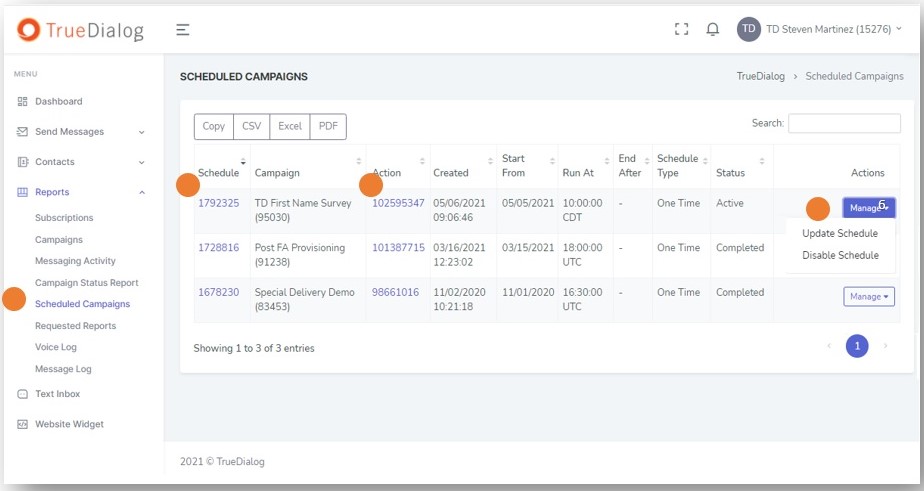Image resolution: width=924 pixels, height=491 pixels.
Task: Open schedule link 1728816
Action: (x=219, y=248)
